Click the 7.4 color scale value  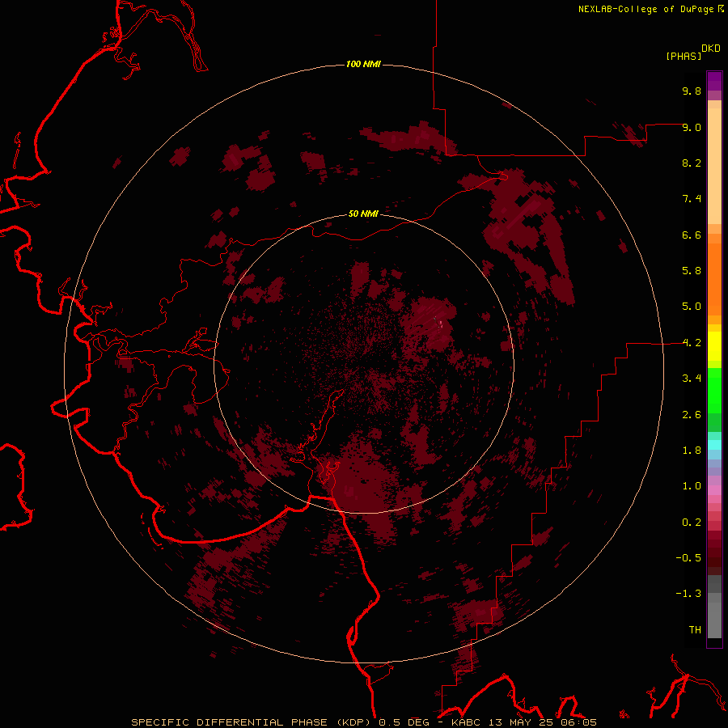tap(692, 199)
